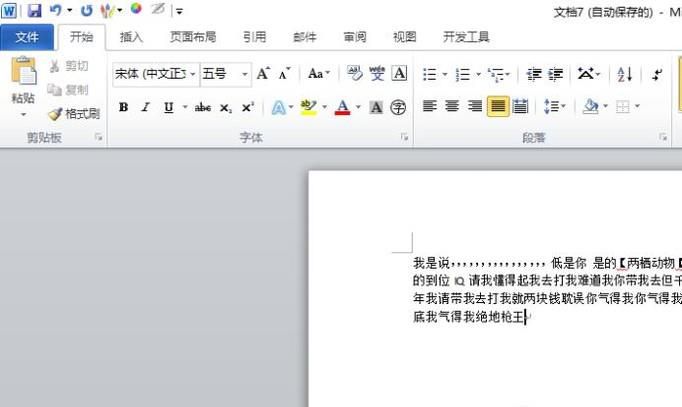This screenshot has height=407, width=682.
Task: Copy selection with 复制
Action: click(x=68, y=90)
